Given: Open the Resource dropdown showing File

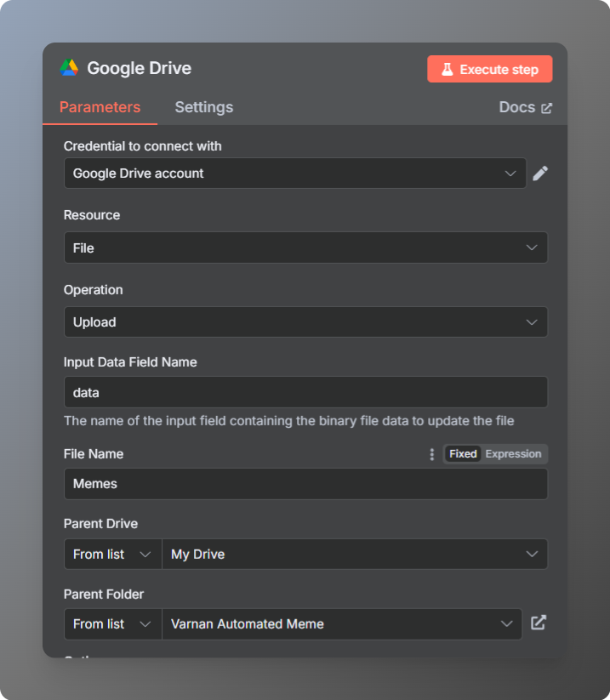Looking at the screenshot, I should click(x=306, y=248).
